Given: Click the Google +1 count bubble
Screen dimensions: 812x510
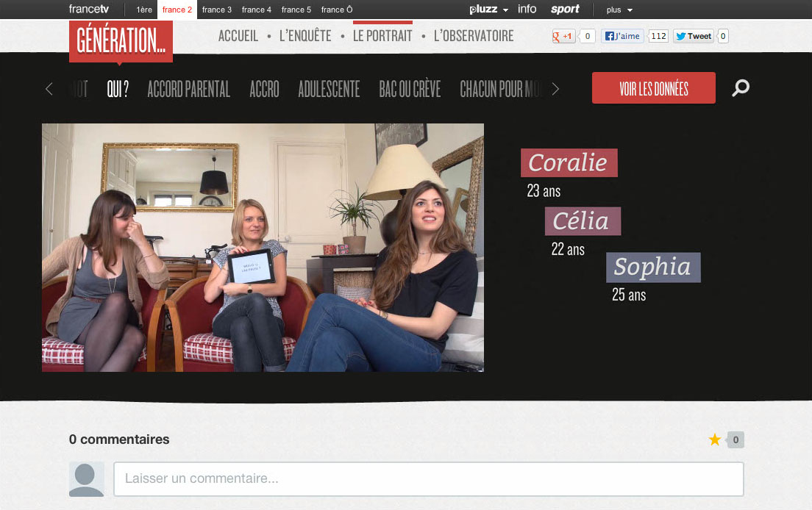Looking at the screenshot, I should [587, 36].
